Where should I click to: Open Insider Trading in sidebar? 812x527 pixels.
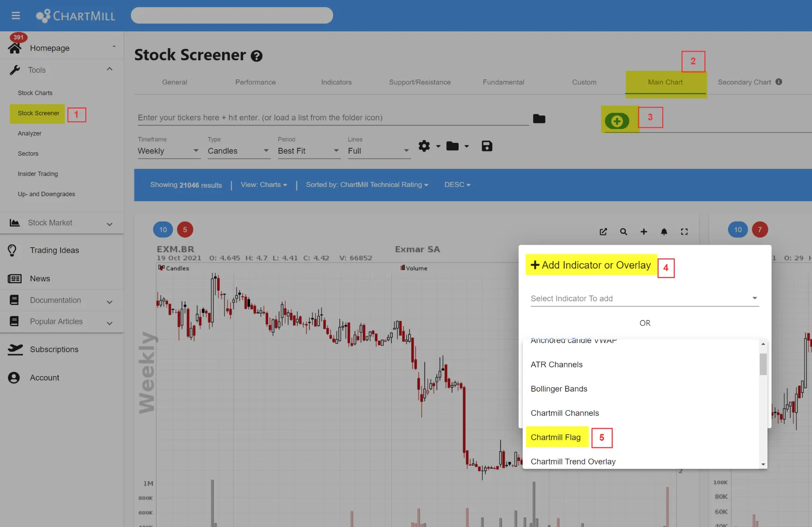pos(38,174)
